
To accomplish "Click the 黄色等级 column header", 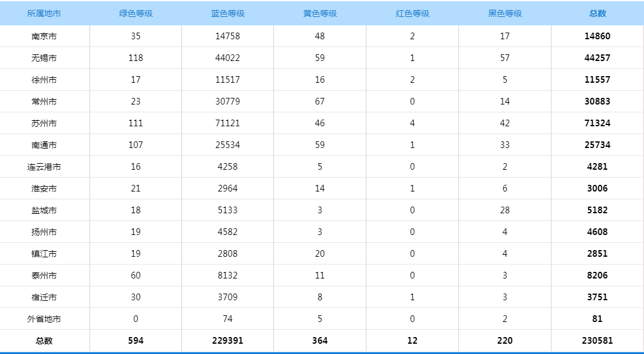I will click(320, 13).
